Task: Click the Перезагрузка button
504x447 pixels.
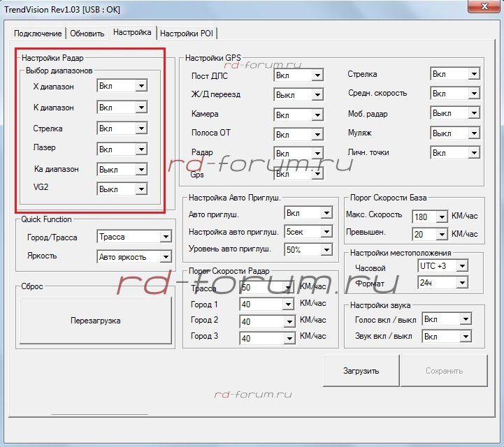Action: 96,321
